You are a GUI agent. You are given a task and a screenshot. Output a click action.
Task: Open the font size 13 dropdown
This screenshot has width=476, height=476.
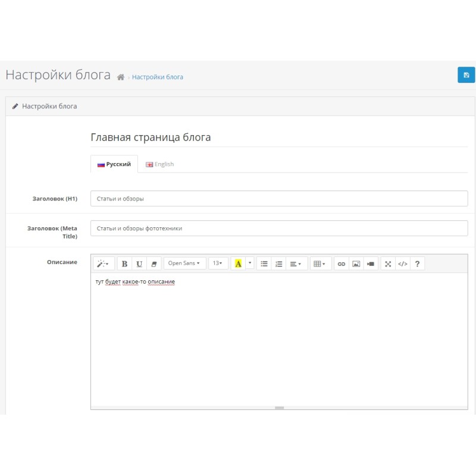click(x=218, y=264)
